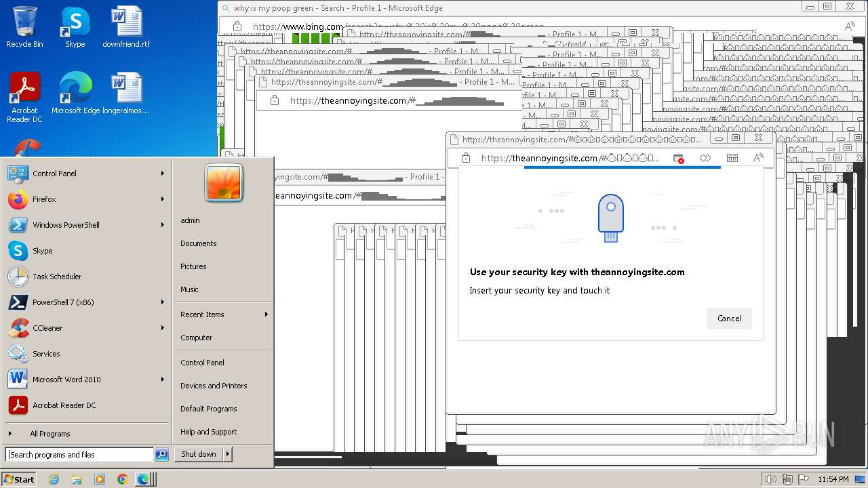Viewport: 868px width, 488px height.
Task: Open Internet Explorer from the taskbar
Action: point(54,479)
